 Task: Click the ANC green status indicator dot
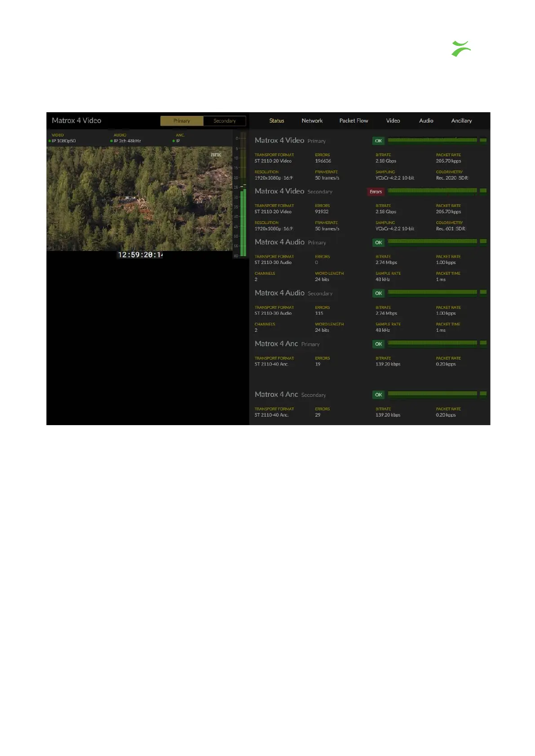tap(173, 141)
